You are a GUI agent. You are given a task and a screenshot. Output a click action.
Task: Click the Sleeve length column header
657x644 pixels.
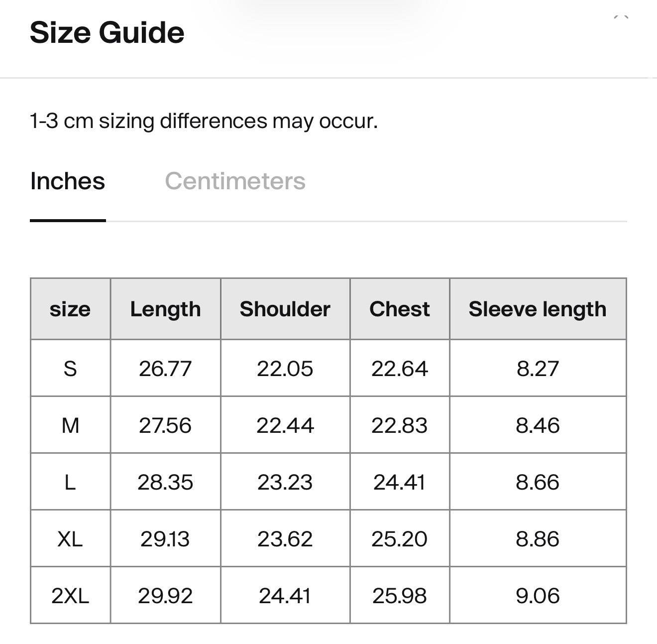pyautogui.click(x=538, y=309)
